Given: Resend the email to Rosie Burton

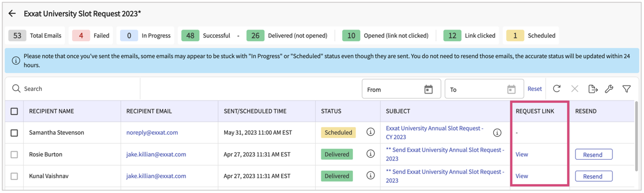Looking at the screenshot, I should click(594, 155).
